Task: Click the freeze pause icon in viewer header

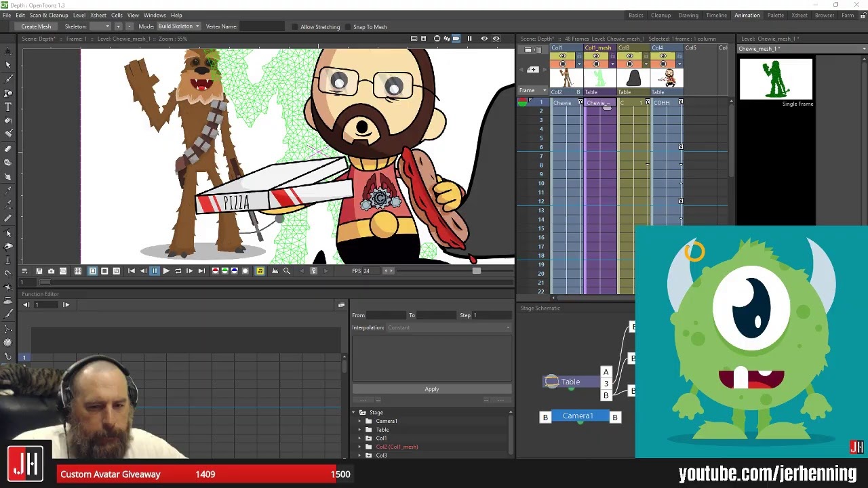Action: coord(469,39)
